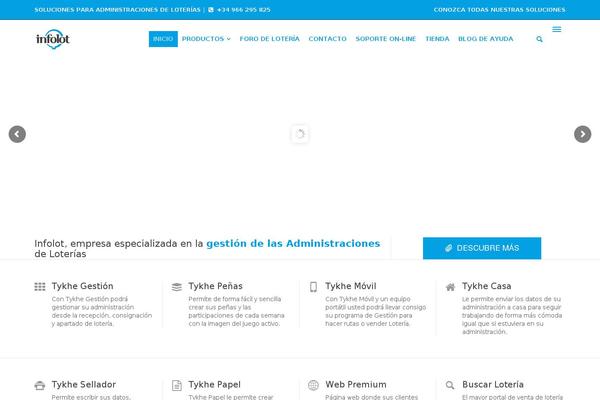Click the Tykhe Sellador printer icon
Image resolution: width=600 pixels, height=400 pixels.
pyautogui.click(x=40, y=385)
